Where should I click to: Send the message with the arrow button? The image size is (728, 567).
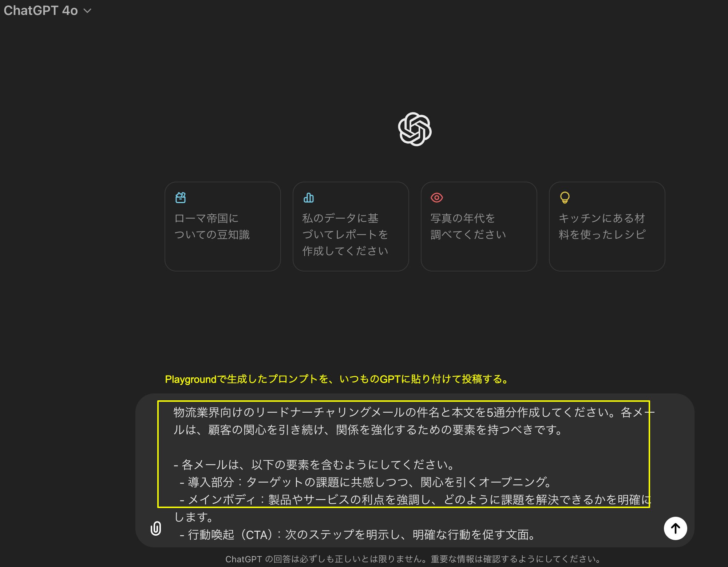(675, 528)
